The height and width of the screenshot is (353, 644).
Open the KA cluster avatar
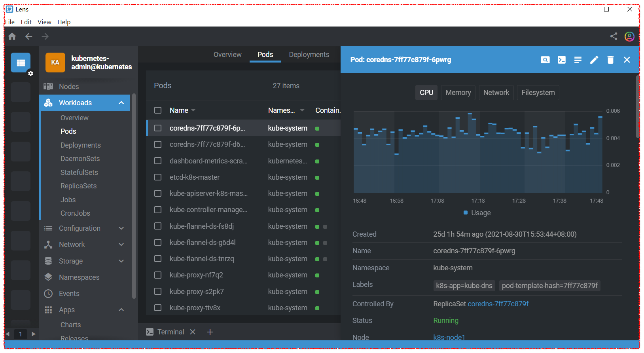pos(55,63)
